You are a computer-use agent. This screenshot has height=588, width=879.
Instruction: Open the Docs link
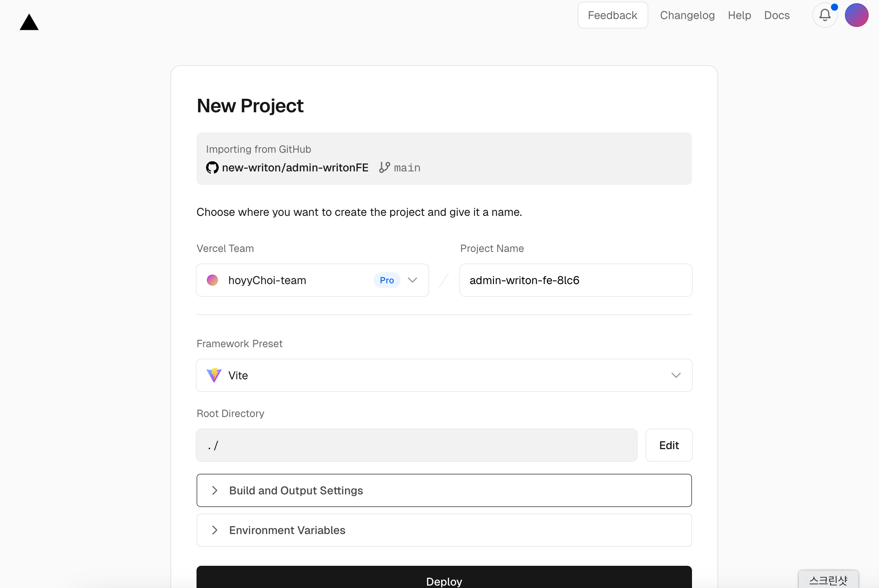(777, 15)
